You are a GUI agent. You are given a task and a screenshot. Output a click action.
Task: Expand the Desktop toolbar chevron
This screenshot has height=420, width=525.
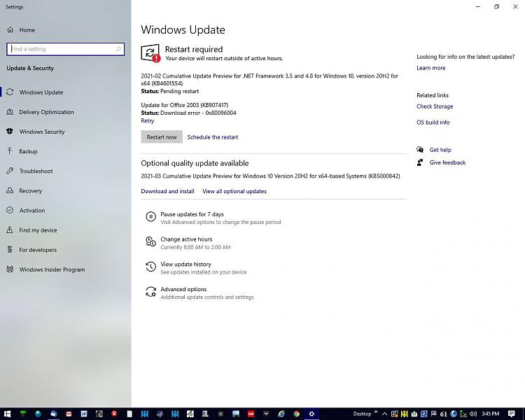(376, 412)
